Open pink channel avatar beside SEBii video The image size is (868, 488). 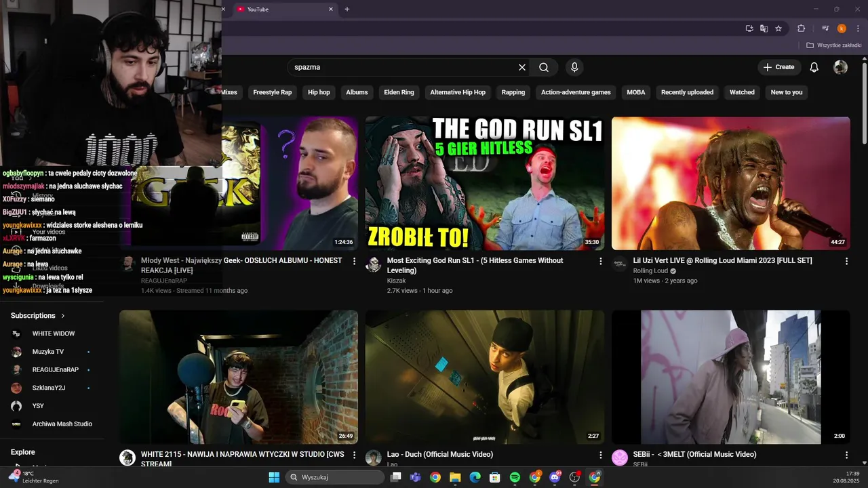click(x=620, y=457)
